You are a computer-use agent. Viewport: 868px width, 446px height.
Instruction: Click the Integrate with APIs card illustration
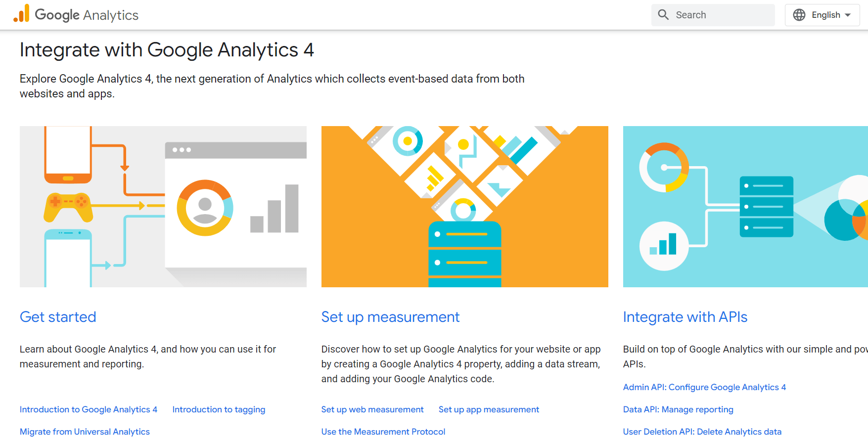coord(742,206)
